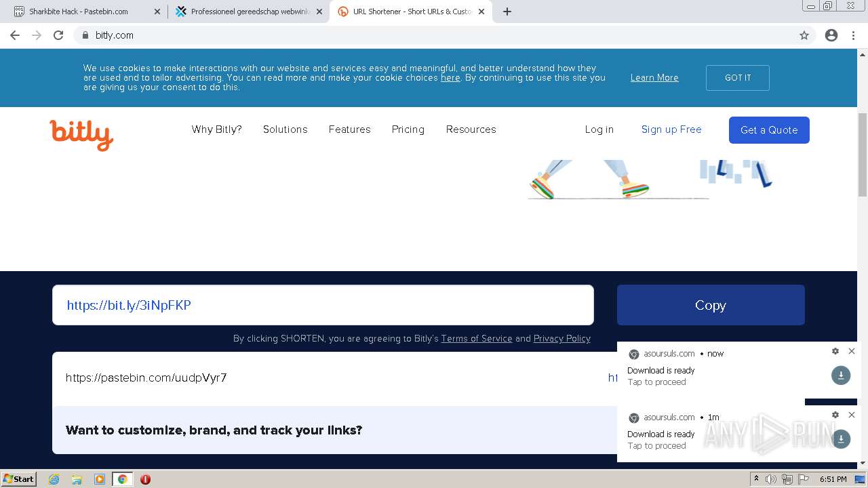The width and height of the screenshot is (868, 488).
Task: Open settings gear on the 'now' notification
Action: (x=835, y=351)
